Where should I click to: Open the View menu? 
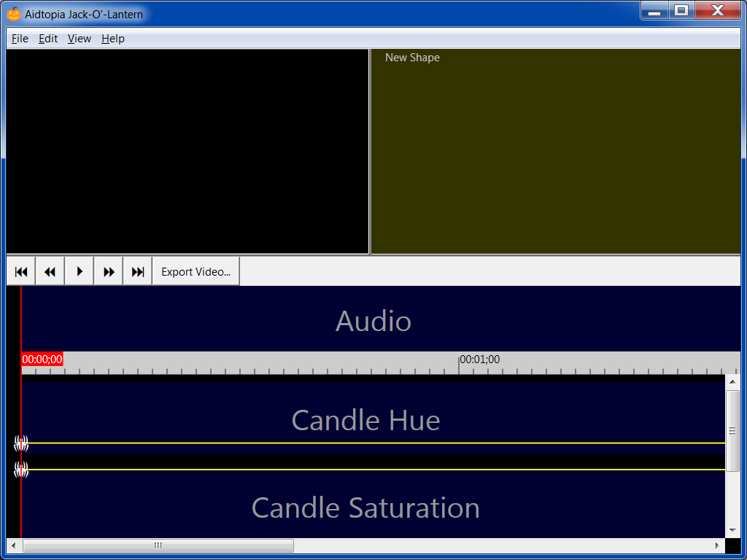tap(79, 39)
